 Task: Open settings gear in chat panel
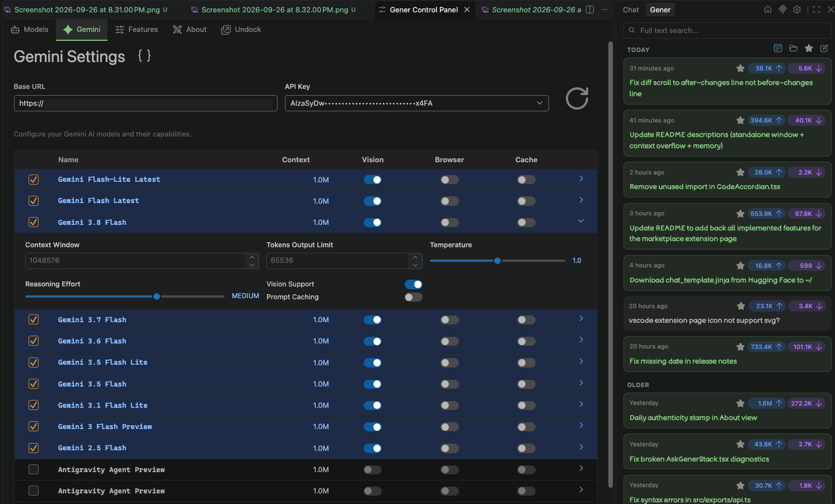pyautogui.click(x=797, y=10)
